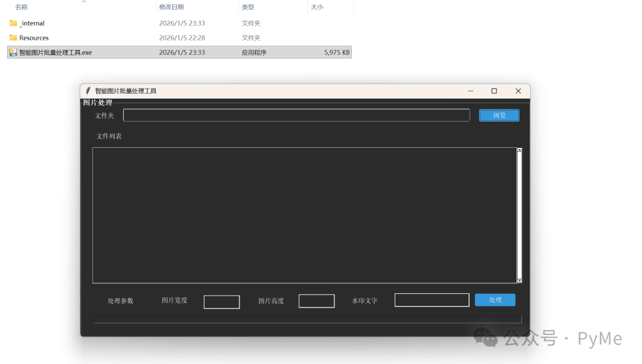Click the 类型 column header

[x=248, y=7]
